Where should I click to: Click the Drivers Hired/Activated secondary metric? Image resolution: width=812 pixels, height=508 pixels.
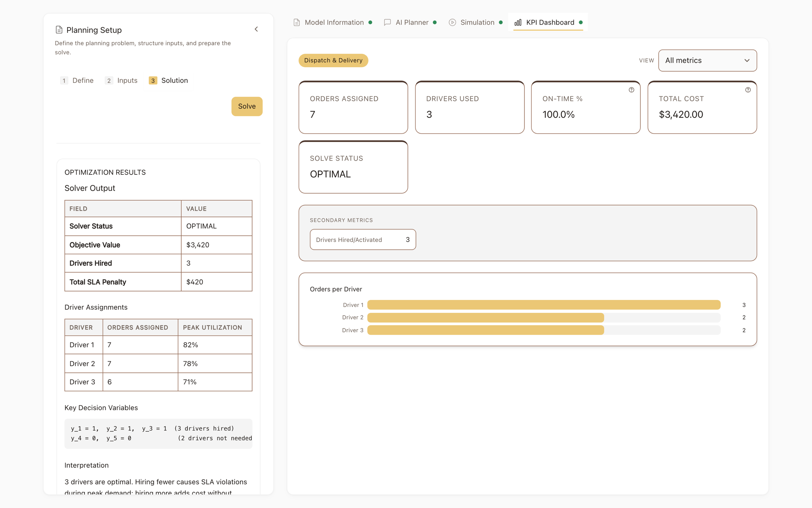363,240
